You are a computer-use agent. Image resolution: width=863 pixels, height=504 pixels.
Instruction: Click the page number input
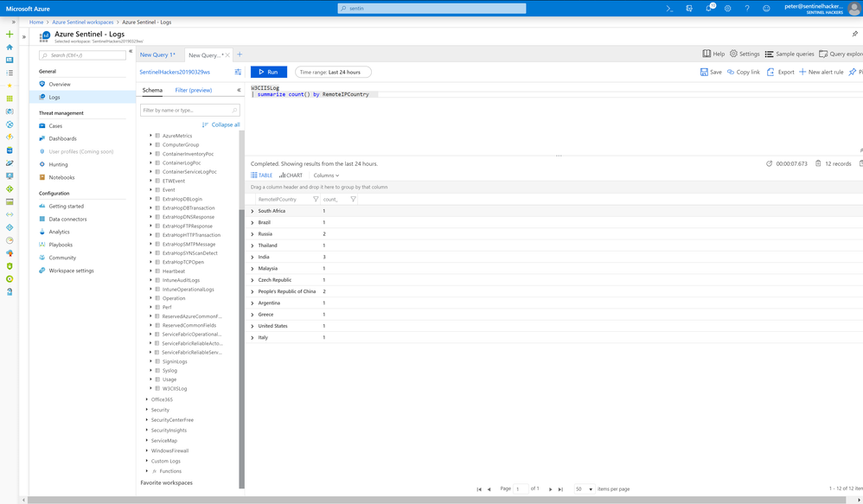521,489
